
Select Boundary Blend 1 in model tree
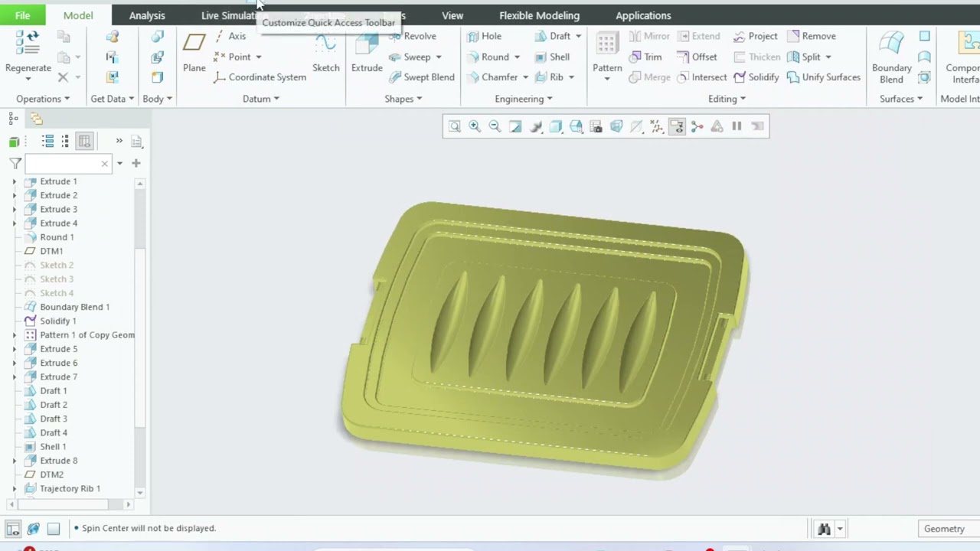pos(74,307)
